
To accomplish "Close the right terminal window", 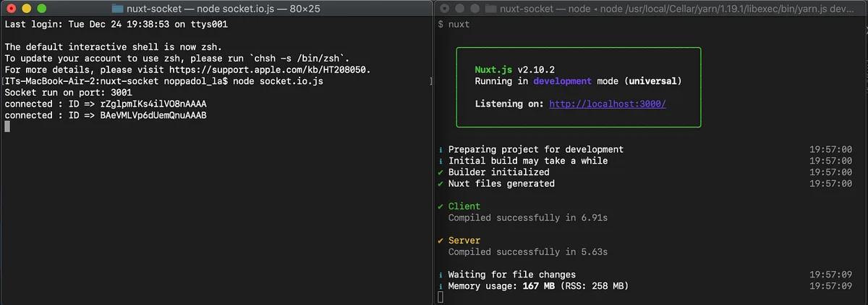I will (444, 8).
